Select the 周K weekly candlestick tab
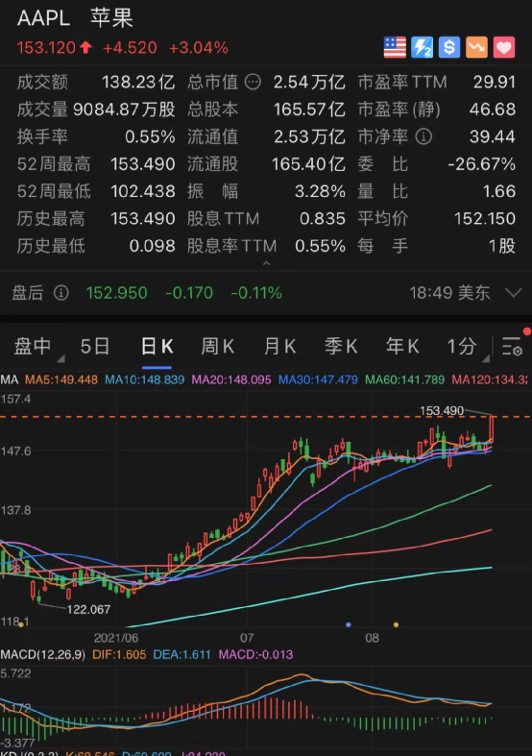Image resolution: width=532 pixels, height=756 pixels. tap(218, 346)
